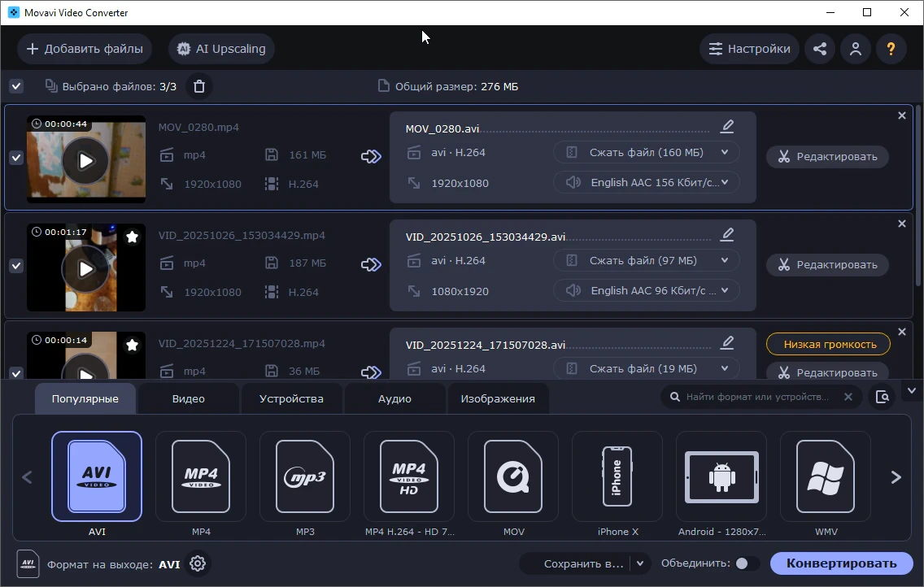
Task: Remove VID_20251224_171507028.mp4 from the list
Action: (901, 332)
